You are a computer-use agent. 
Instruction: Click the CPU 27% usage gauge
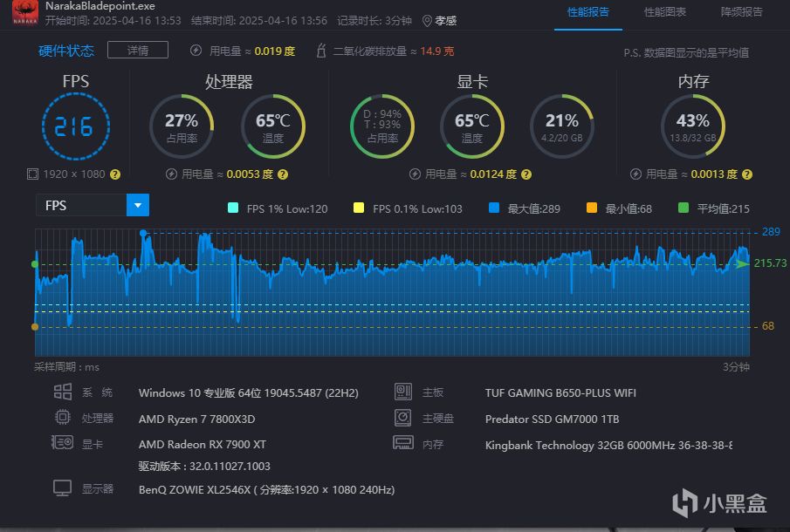182,126
